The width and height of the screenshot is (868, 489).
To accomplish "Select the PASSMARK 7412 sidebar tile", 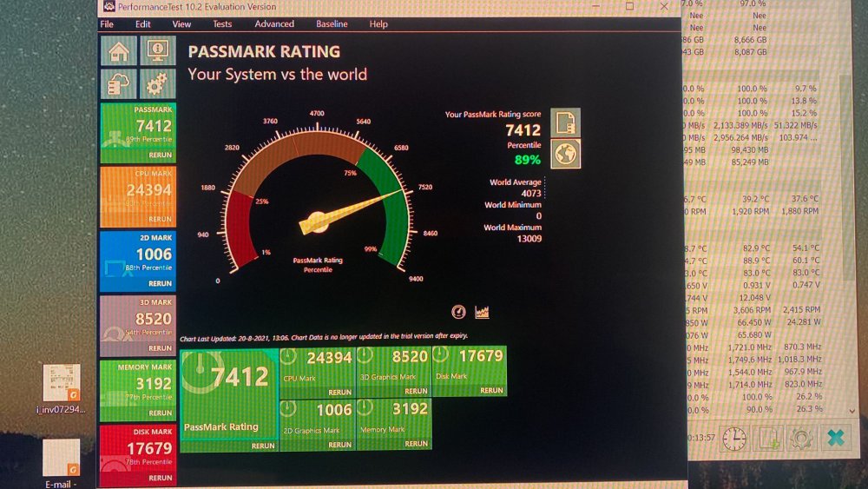I will [x=138, y=132].
